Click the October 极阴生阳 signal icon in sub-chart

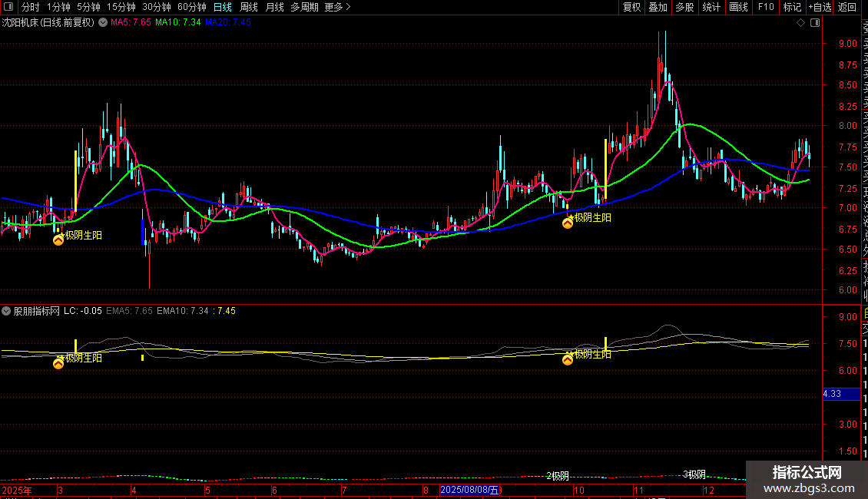568,360
